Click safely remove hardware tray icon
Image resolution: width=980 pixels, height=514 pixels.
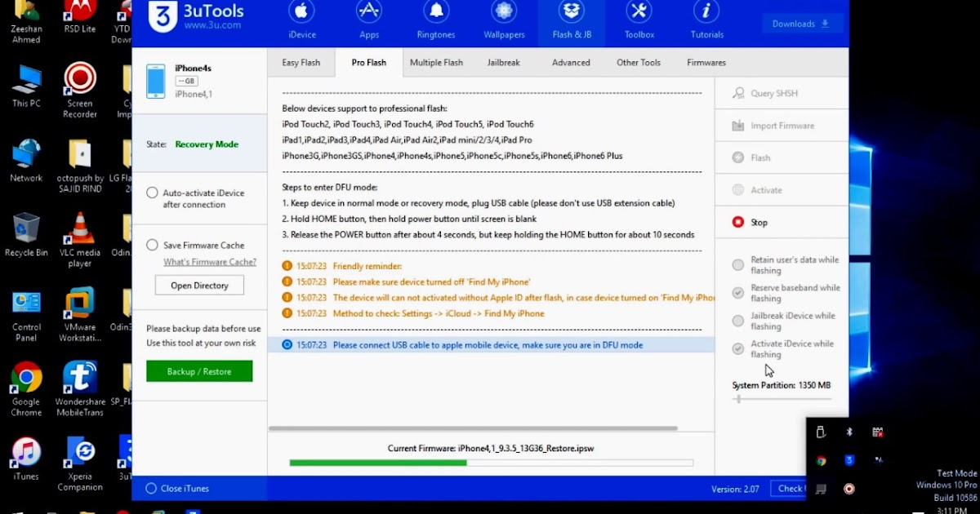[822, 432]
